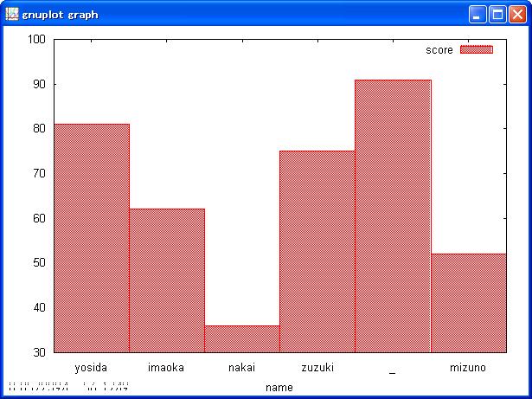Click the score legend pattern swatch
Image resolution: width=532 pixels, height=399 pixels.
(x=476, y=50)
